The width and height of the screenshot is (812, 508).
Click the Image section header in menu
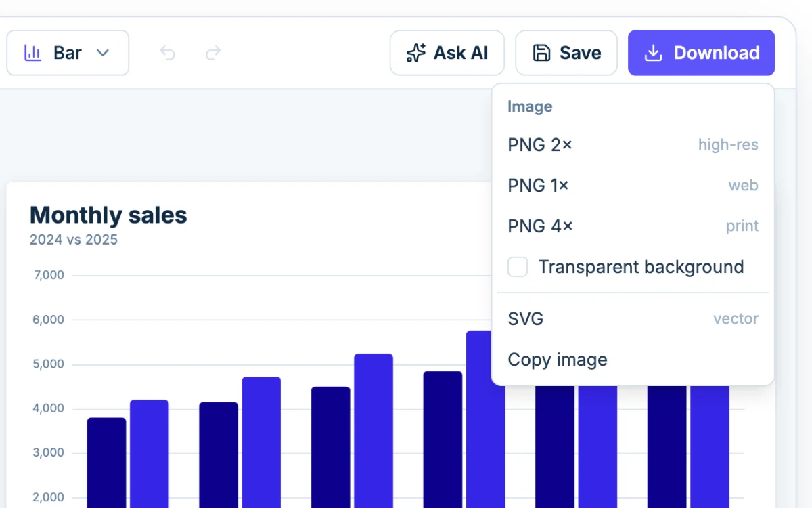click(530, 107)
